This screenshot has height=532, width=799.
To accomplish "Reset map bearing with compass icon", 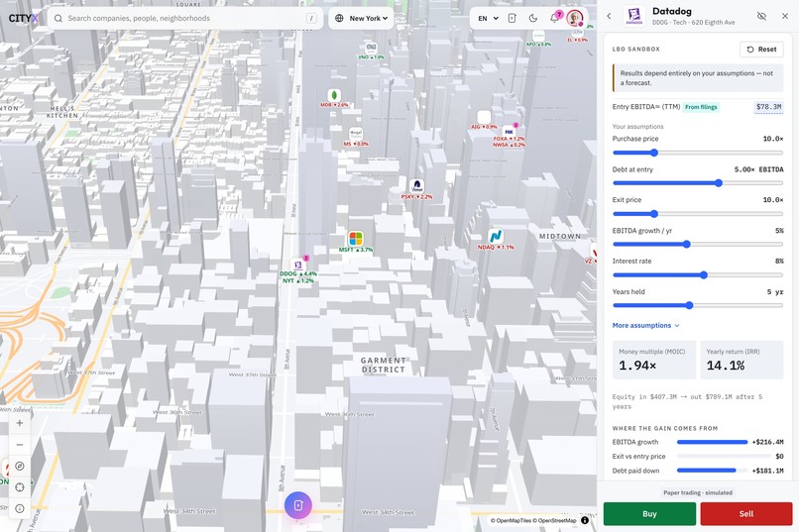I will pos(20,466).
